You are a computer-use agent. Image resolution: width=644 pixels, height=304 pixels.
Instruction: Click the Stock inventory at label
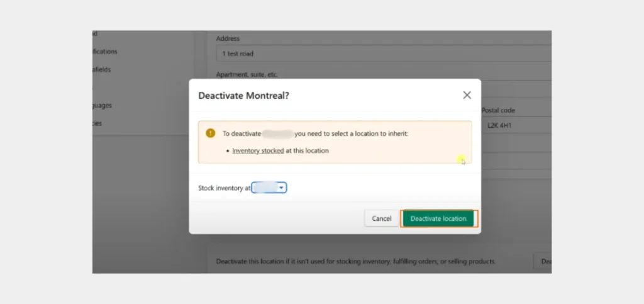pos(225,188)
